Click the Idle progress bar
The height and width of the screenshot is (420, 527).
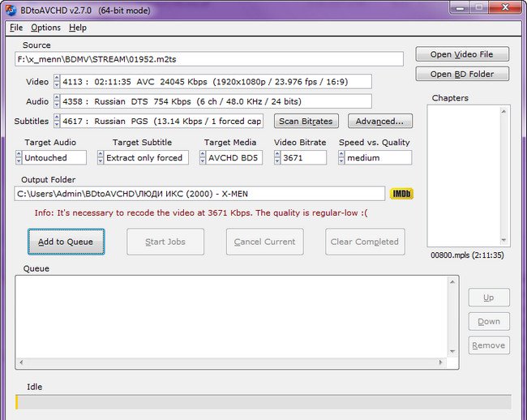click(263, 402)
